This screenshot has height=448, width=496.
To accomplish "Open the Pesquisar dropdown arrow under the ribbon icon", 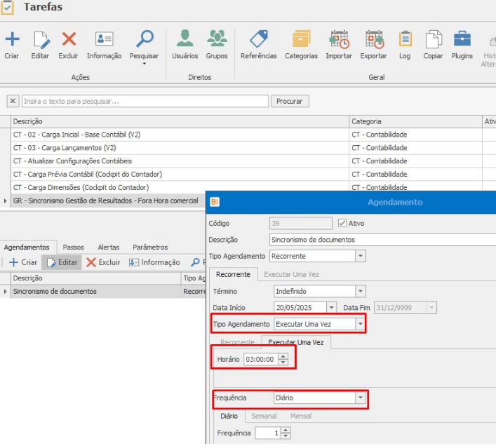I will [x=145, y=64].
